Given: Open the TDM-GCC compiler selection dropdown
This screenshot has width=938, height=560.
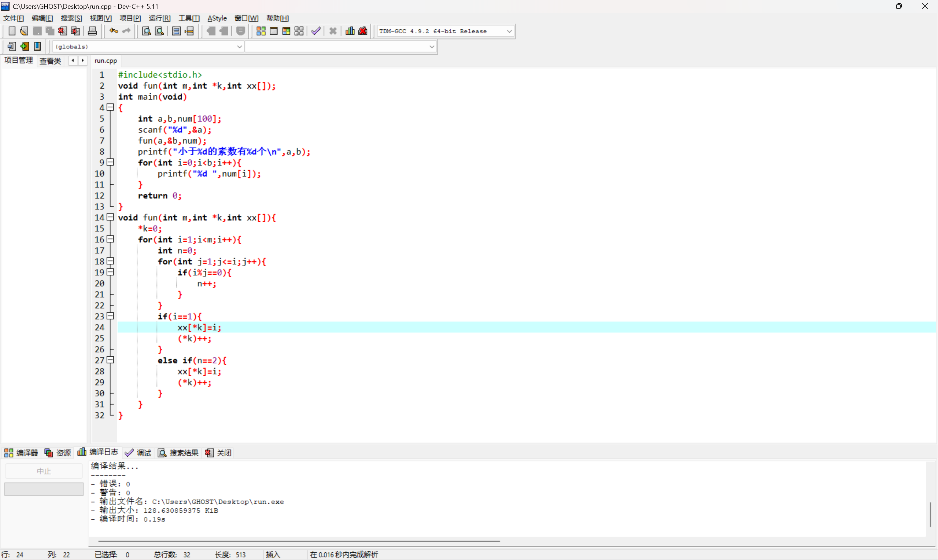Looking at the screenshot, I should [509, 31].
